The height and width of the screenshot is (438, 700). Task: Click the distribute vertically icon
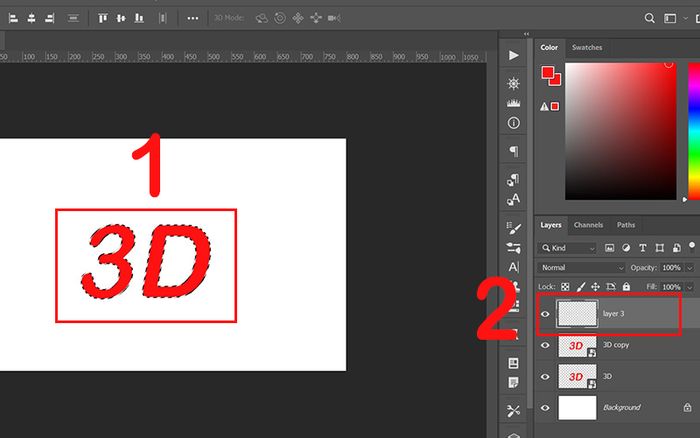(x=73, y=18)
